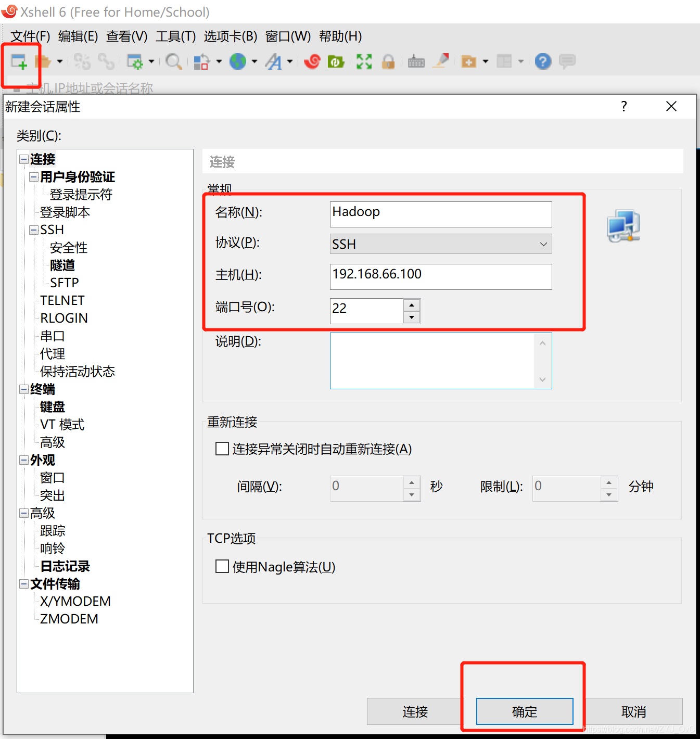Open dropdown arrow next to Open folder icon

pyautogui.click(x=60, y=61)
